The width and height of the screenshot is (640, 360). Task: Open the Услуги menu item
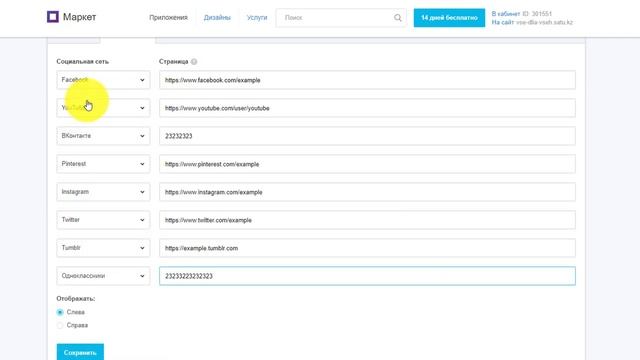(x=257, y=18)
